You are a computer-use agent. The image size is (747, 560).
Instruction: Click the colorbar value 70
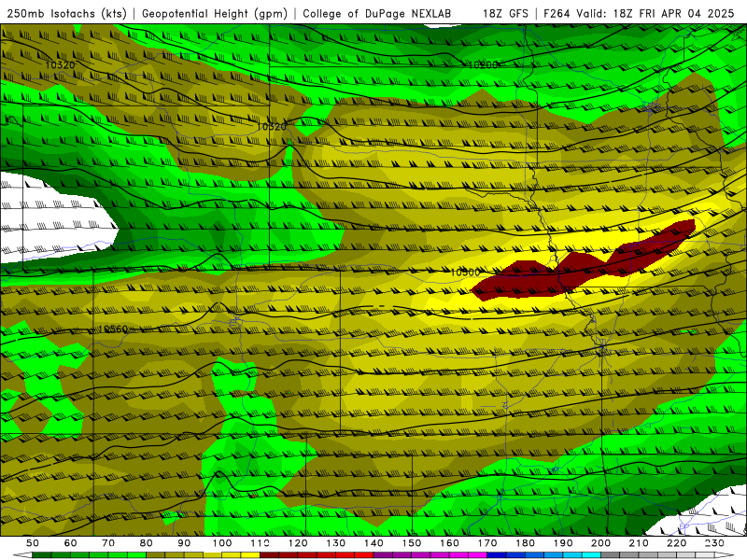tap(108, 543)
